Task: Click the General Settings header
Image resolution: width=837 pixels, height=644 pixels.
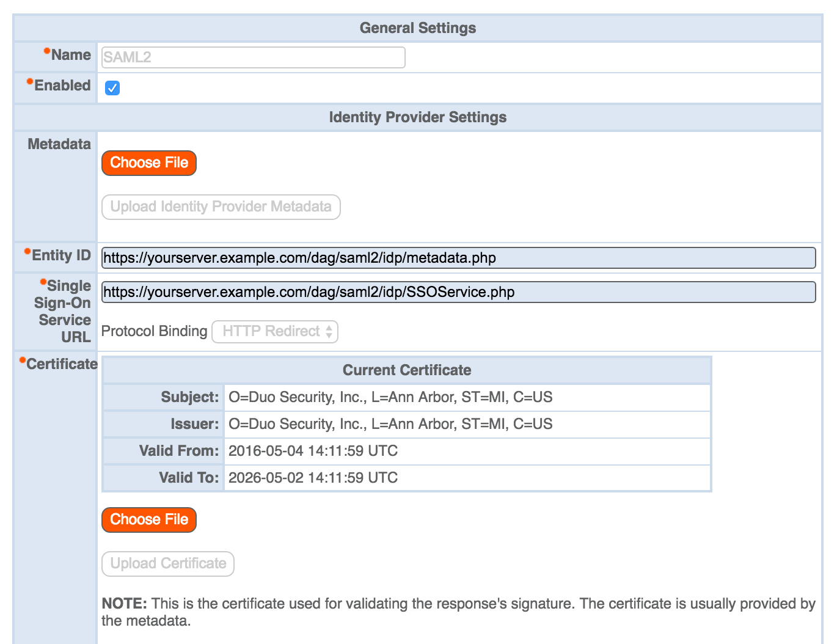Action: point(417,27)
